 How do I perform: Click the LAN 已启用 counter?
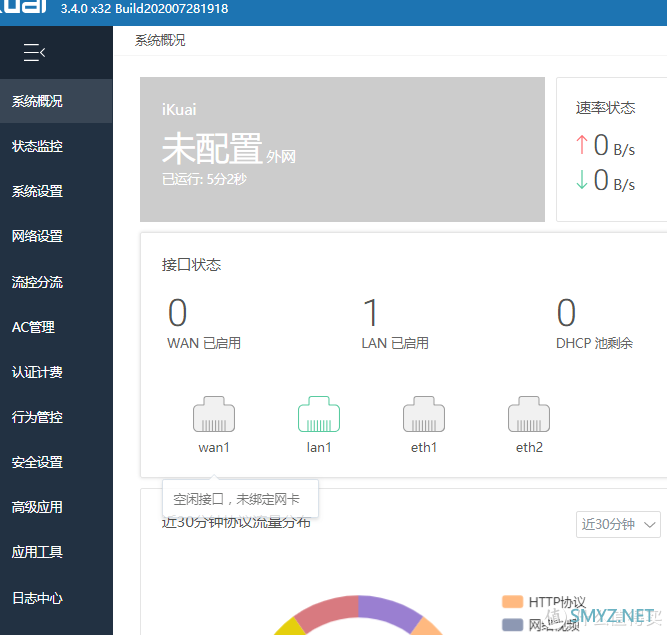tap(395, 323)
